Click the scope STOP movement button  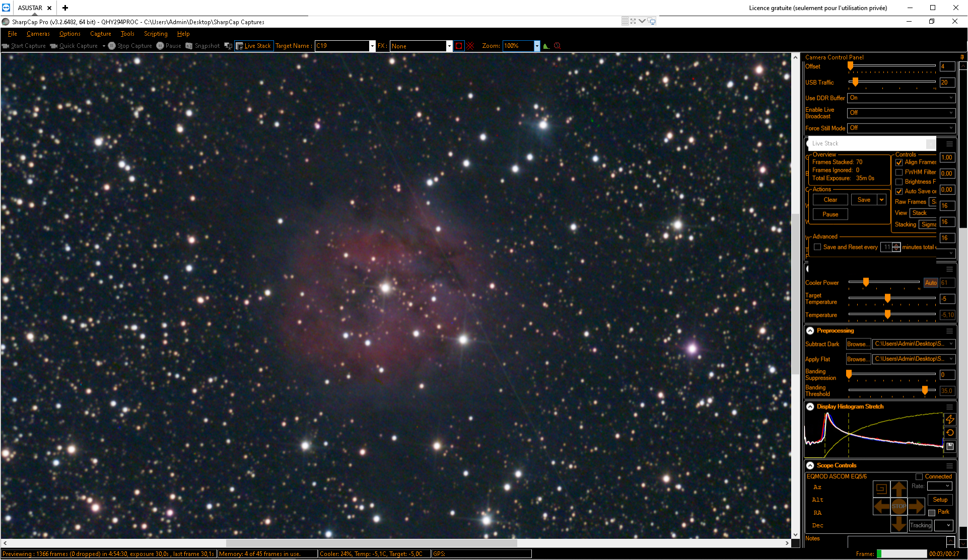click(899, 506)
